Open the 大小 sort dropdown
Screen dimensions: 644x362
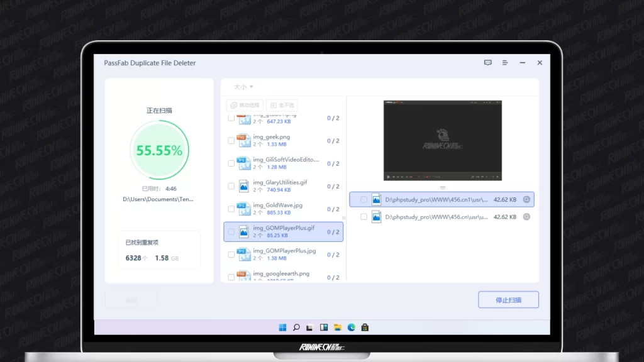[x=243, y=87]
